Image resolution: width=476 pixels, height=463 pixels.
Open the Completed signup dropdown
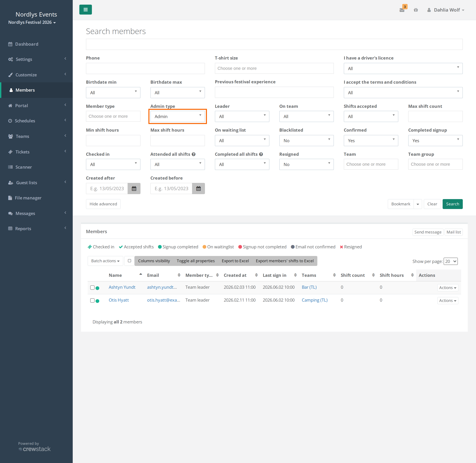[435, 141]
